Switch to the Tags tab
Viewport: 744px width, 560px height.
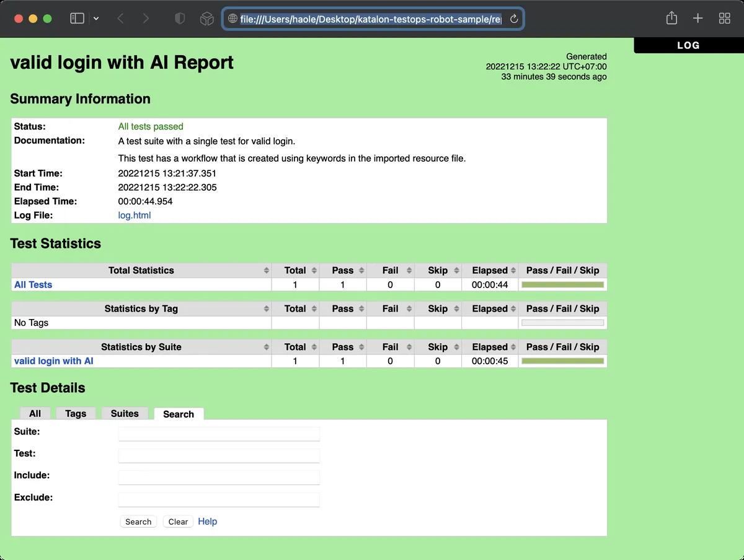(x=75, y=413)
